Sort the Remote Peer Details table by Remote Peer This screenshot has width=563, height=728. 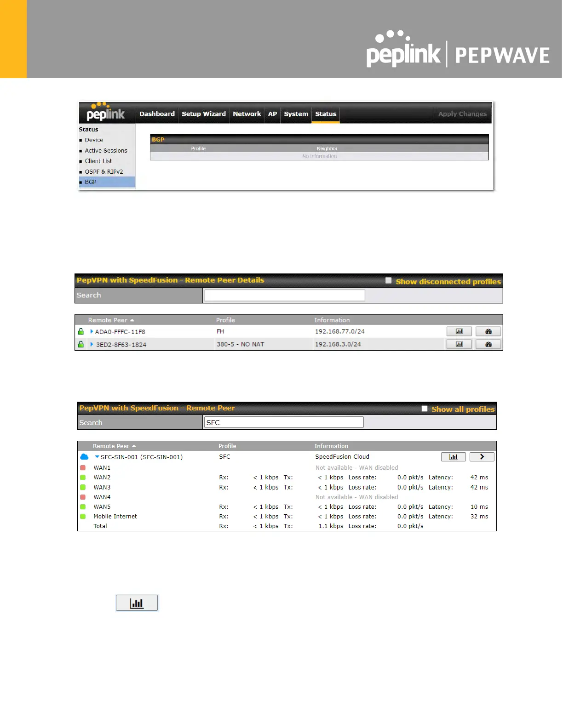tap(111, 320)
